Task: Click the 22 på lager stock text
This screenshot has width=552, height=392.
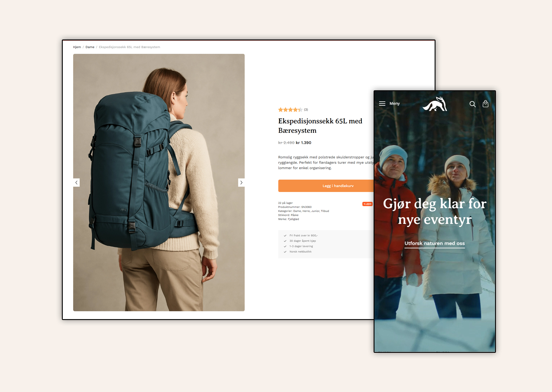Action: point(285,203)
